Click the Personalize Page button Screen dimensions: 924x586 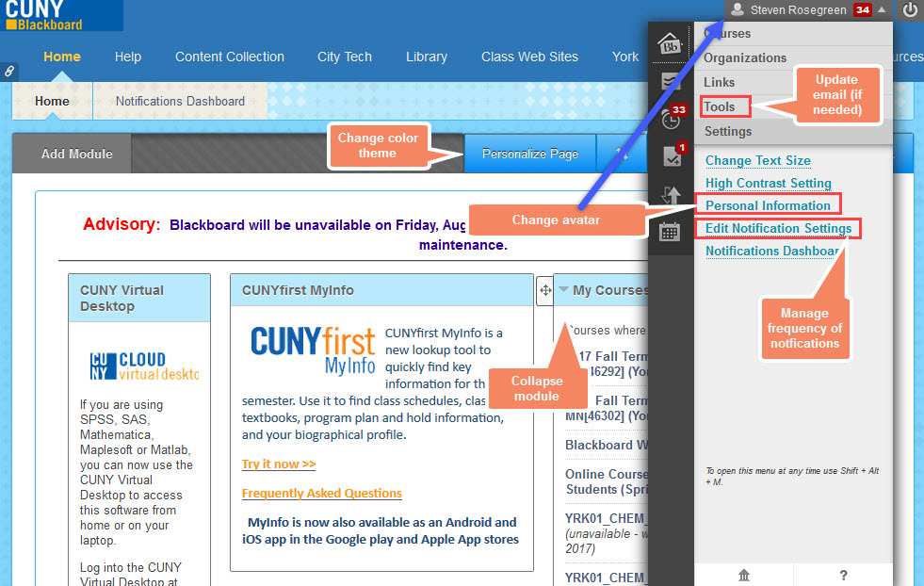(530, 154)
